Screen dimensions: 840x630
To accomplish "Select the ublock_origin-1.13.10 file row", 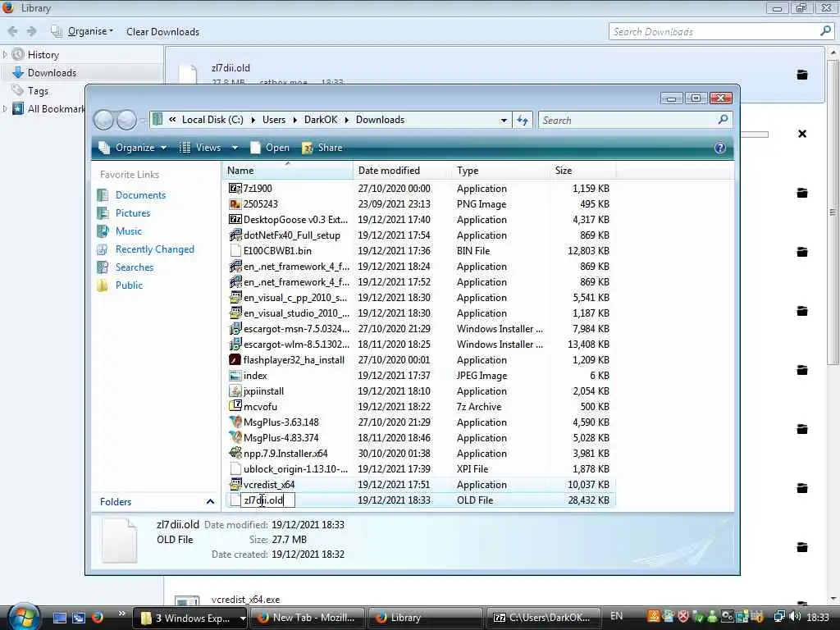I will pos(419,468).
